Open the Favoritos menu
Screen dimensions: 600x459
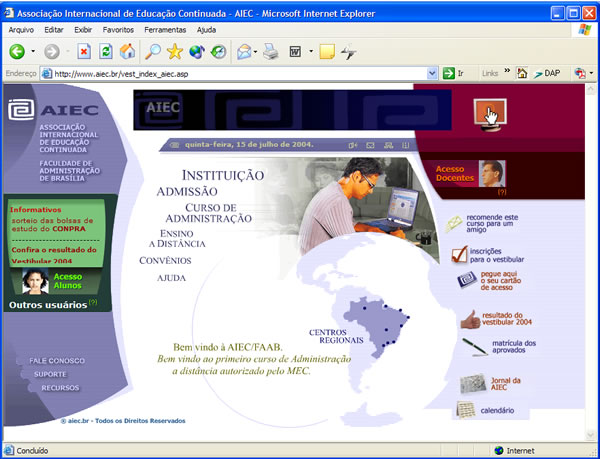pyautogui.click(x=119, y=30)
